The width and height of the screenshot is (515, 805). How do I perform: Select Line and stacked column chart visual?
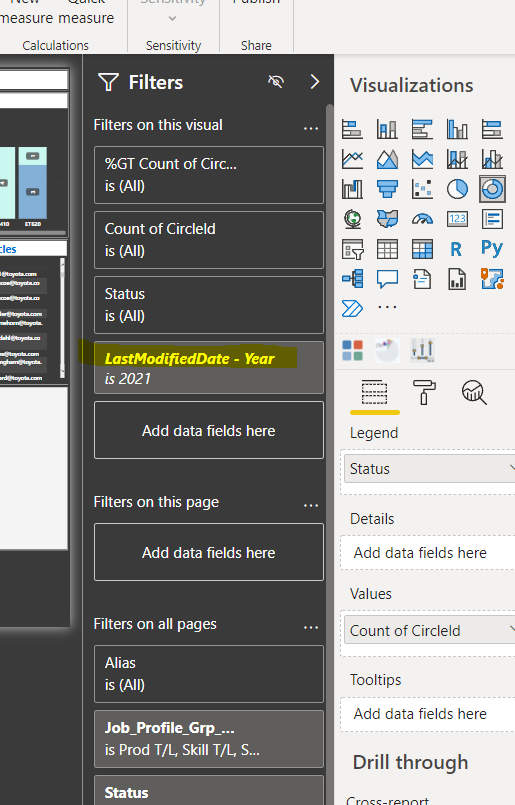pyautogui.click(x=457, y=159)
